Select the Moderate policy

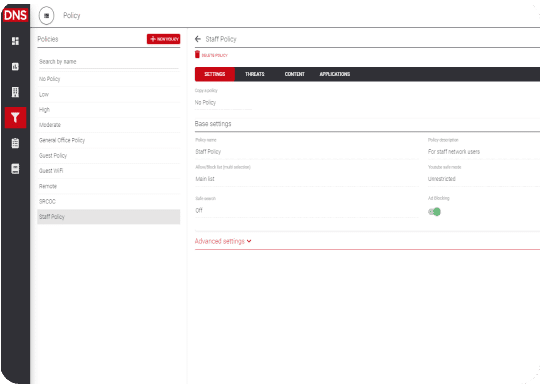[x=109, y=125]
